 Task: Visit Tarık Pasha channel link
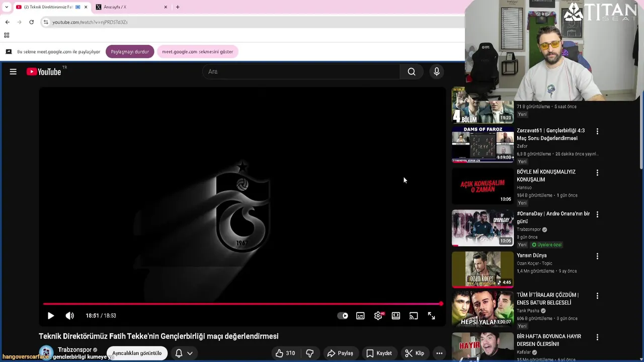[x=528, y=311]
